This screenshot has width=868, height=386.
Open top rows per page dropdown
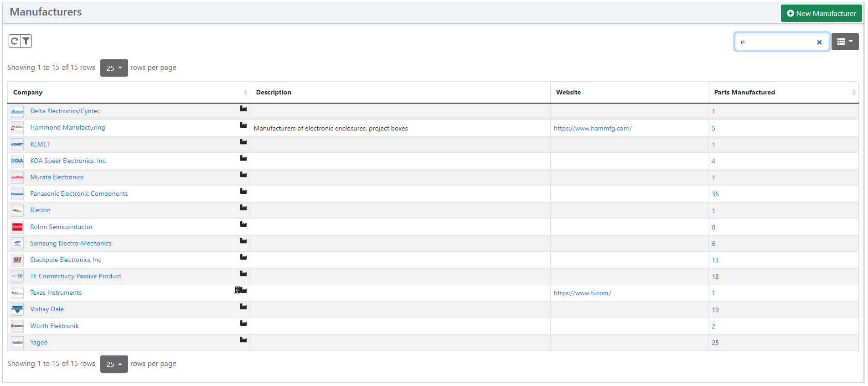[x=114, y=68]
